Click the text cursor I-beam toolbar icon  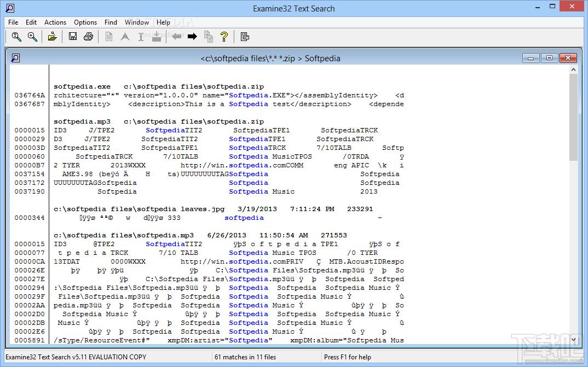tap(141, 37)
